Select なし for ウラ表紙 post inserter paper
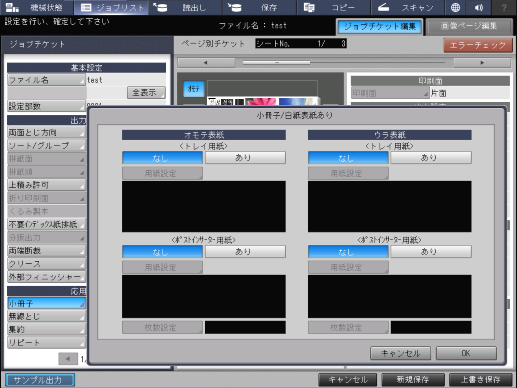 coord(348,251)
